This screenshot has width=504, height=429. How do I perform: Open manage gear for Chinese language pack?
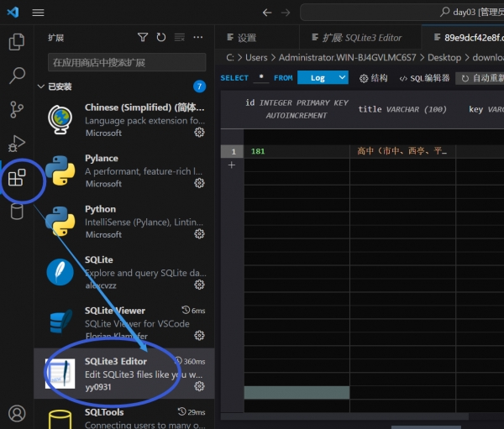click(199, 132)
